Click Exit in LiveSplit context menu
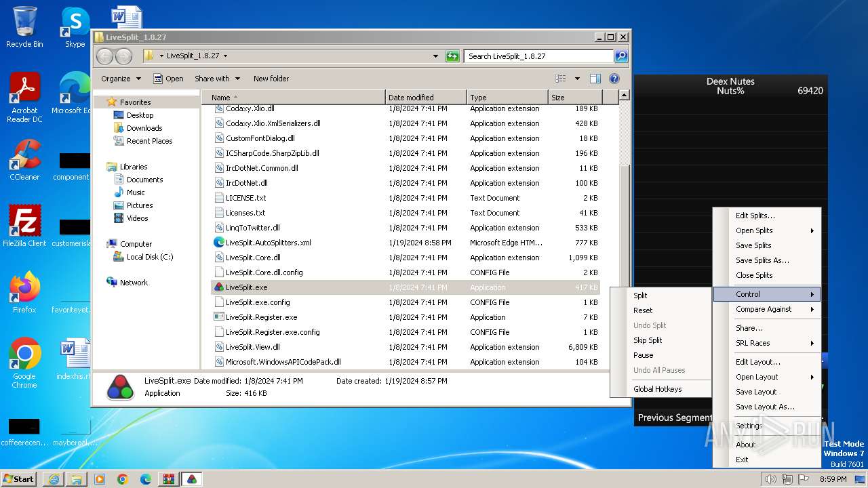The image size is (868, 488). (x=767, y=460)
